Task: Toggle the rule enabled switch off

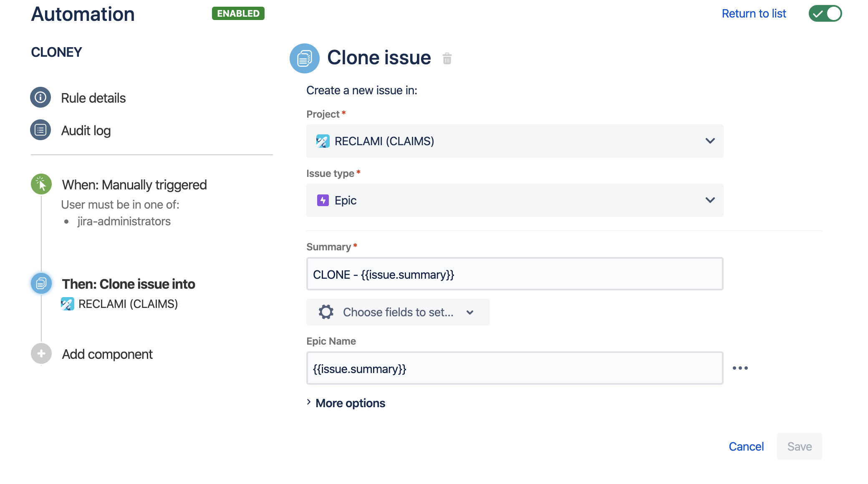Action: (825, 13)
